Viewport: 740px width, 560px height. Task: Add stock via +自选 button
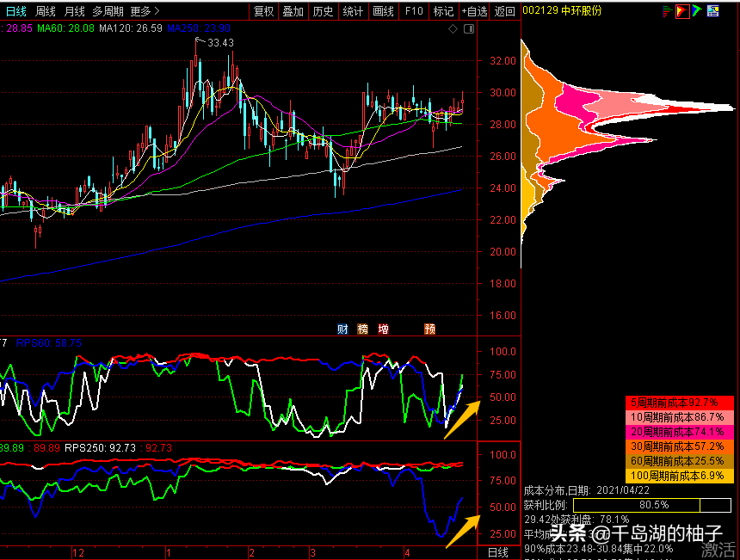point(474,11)
